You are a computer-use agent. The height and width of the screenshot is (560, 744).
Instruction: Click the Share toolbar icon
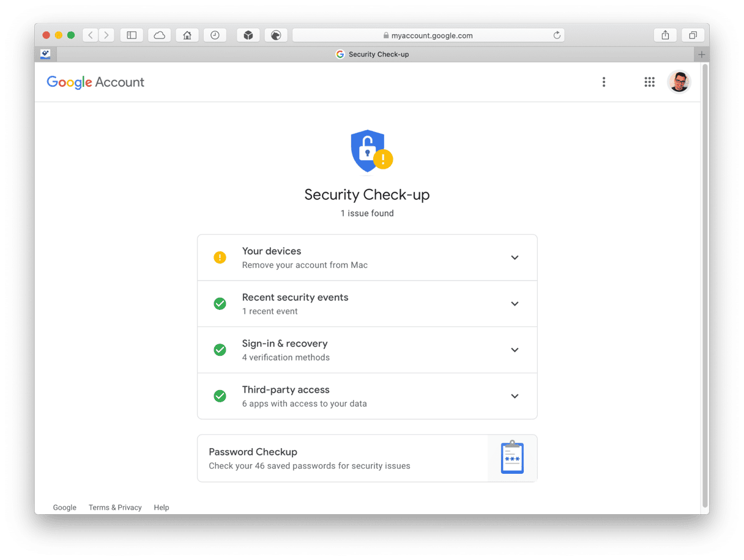pos(665,35)
